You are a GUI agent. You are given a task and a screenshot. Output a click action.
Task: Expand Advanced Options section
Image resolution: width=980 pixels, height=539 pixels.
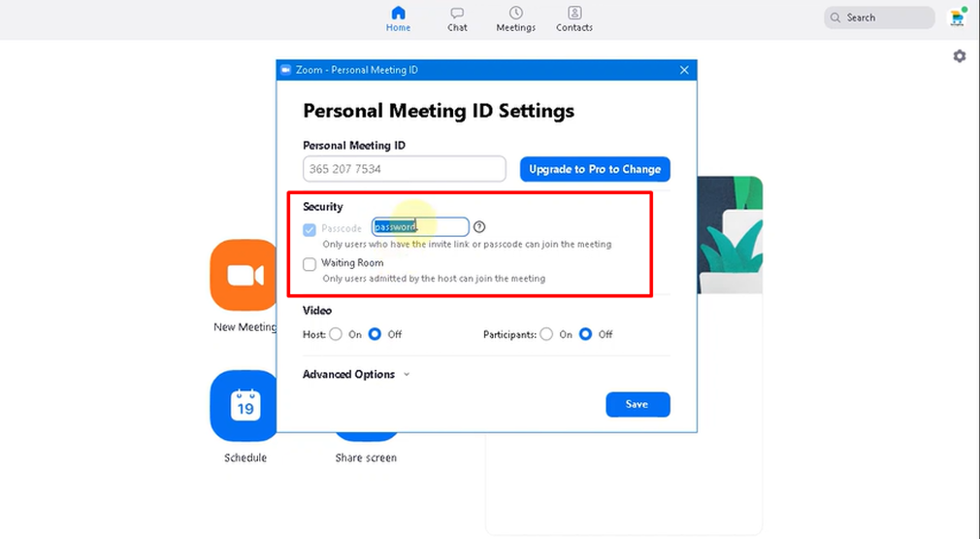click(x=355, y=375)
